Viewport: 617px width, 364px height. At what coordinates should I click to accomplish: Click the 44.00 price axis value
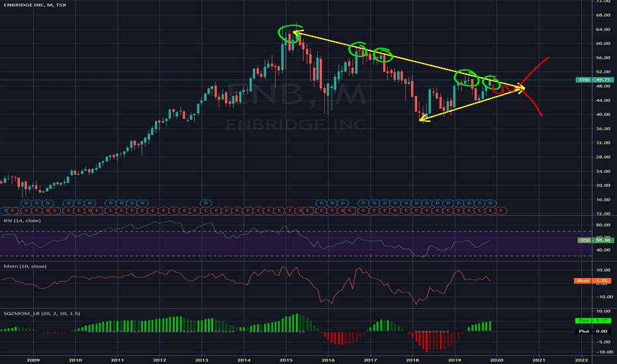point(603,101)
